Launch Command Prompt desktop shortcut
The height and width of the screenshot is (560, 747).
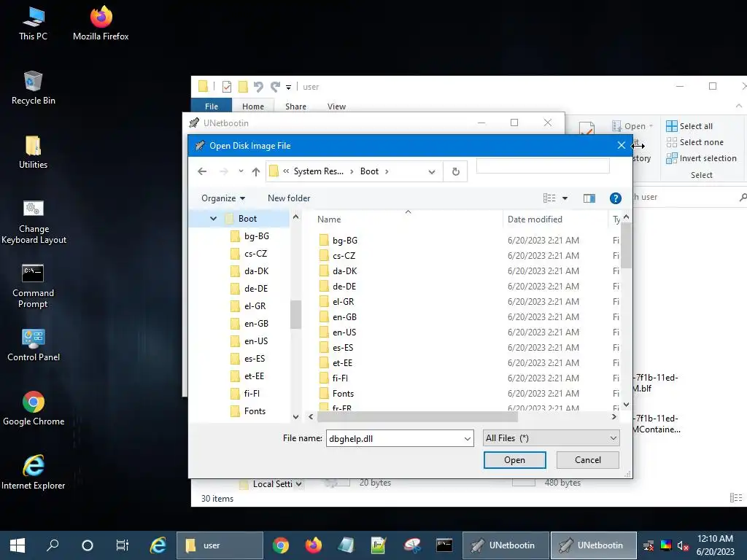coord(33,286)
